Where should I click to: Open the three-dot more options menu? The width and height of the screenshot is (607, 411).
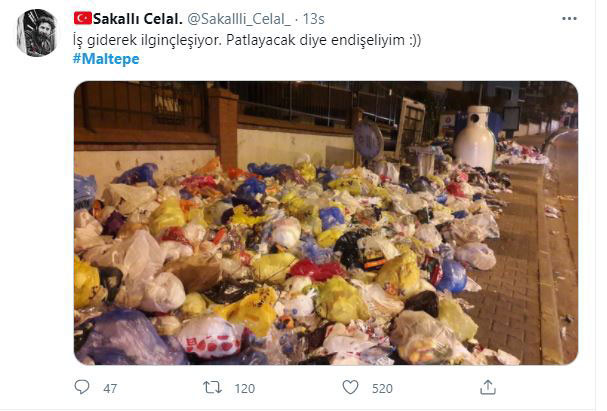pos(569,19)
